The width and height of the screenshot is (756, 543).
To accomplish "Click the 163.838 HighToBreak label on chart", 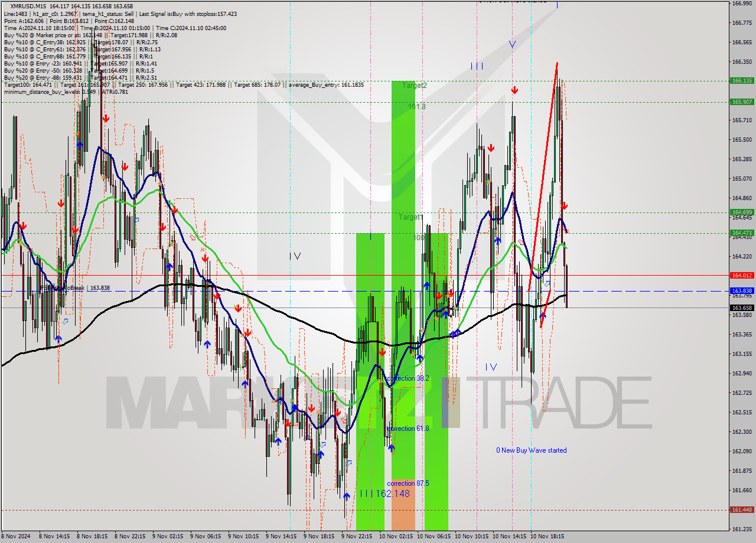I will click(x=74, y=288).
